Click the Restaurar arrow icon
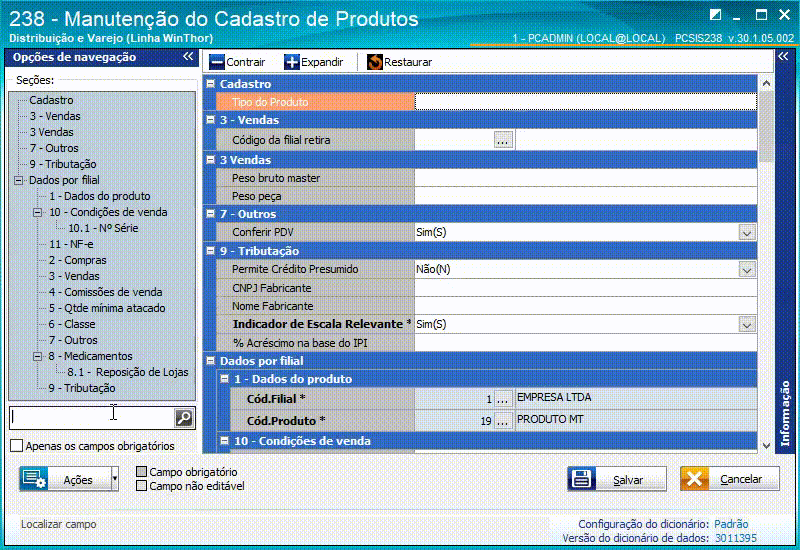This screenshot has width=800, height=550. [374, 62]
